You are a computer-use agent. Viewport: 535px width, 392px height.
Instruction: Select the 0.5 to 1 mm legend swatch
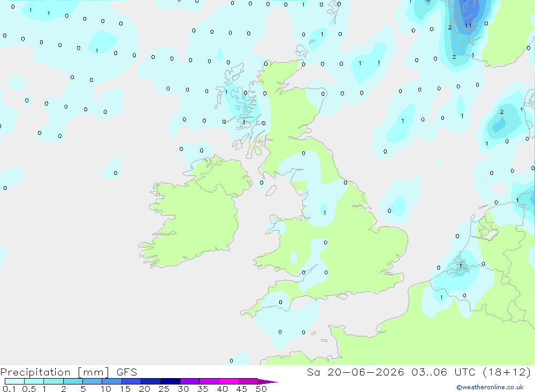tap(34, 381)
